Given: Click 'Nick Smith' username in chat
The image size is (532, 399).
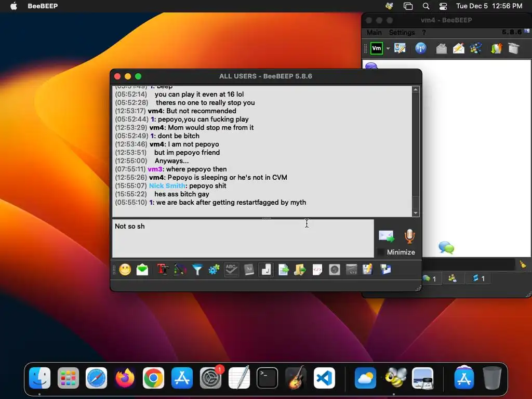Looking at the screenshot, I should coord(167,185).
